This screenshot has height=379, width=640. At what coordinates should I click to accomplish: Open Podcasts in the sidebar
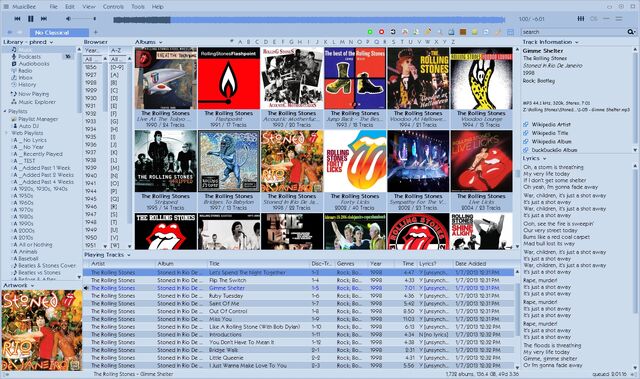pyautogui.click(x=29, y=57)
